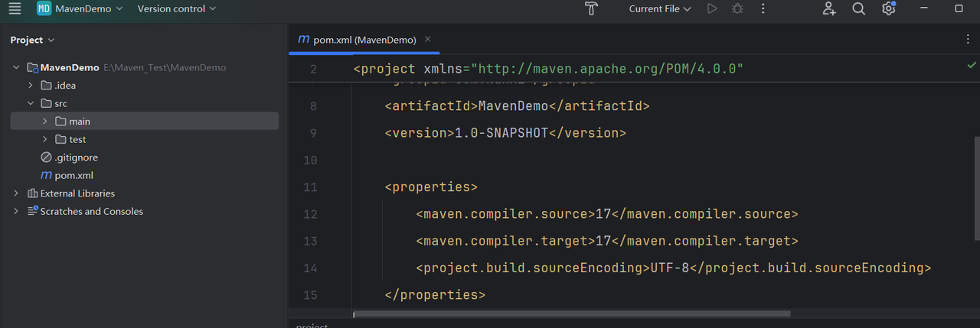Viewport: 980px width, 328px height.
Task: Select .gitignore in project tree
Action: (x=76, y=158)
